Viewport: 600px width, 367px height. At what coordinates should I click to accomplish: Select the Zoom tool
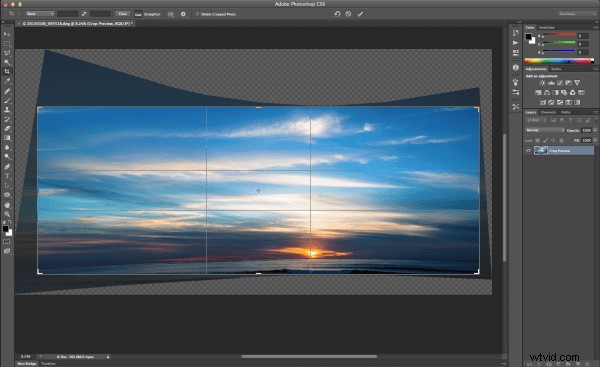click(7, 214)
